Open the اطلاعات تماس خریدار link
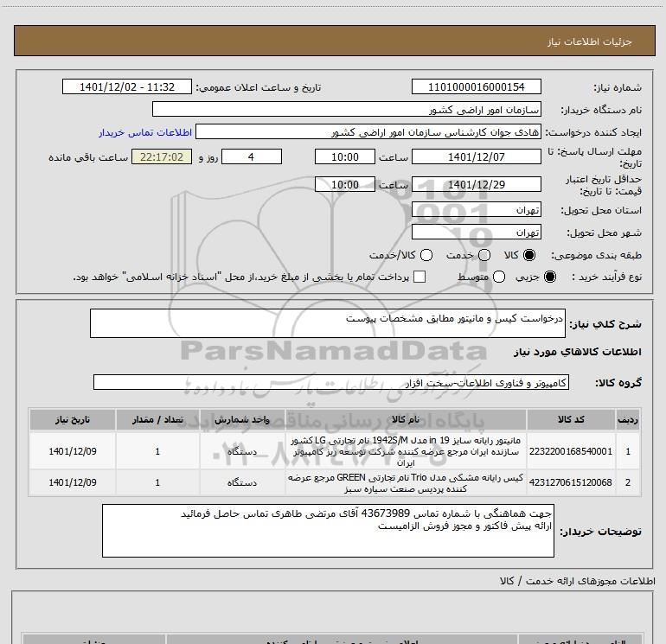This screenshot has width=666, height=644. [x=145, y=132]
